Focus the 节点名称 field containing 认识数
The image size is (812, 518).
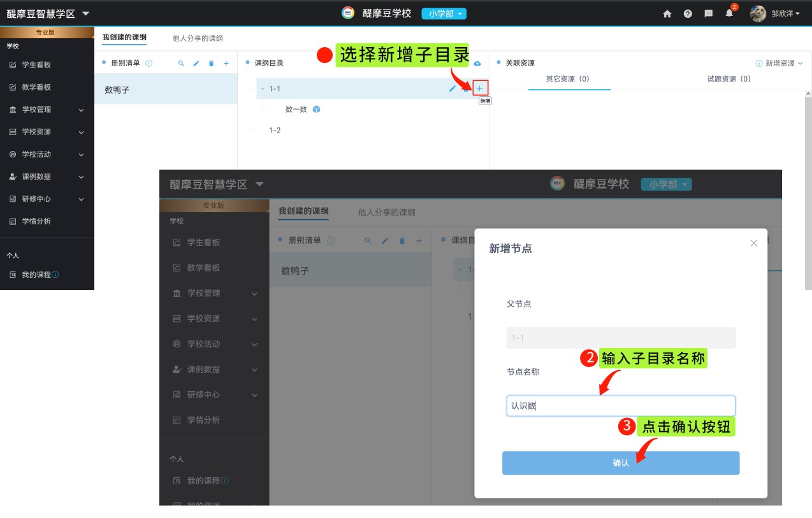click(620, 406)
